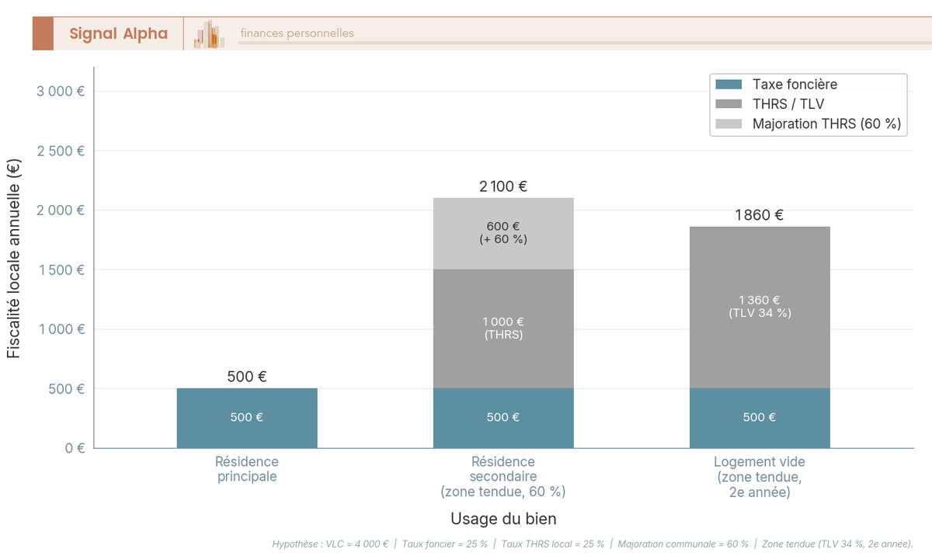Click the terracotta square beside Signal Alpha
The height and width of the screenshot is (560, 932).
coord(43,33)
